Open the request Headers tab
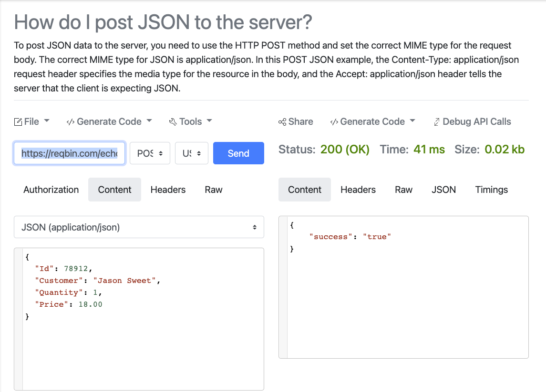Image resolution: width=546 pixels, height=392 pixels. [x=168, y=190]
